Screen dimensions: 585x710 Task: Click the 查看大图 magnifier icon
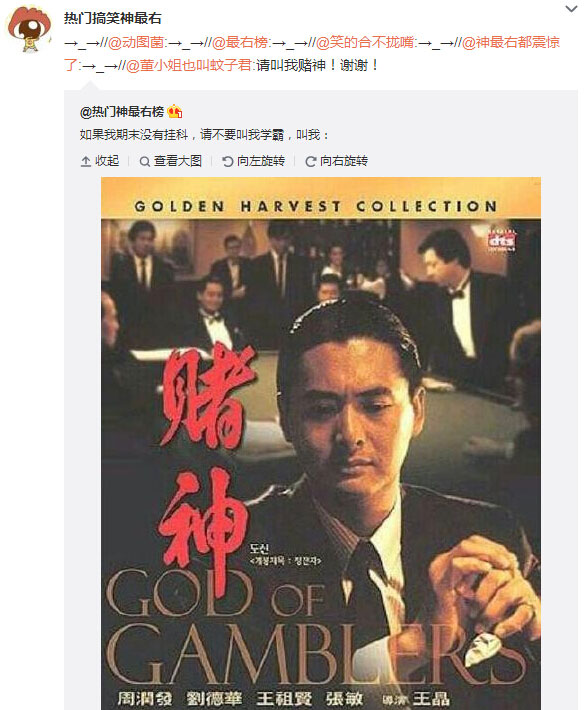[144, 161]
